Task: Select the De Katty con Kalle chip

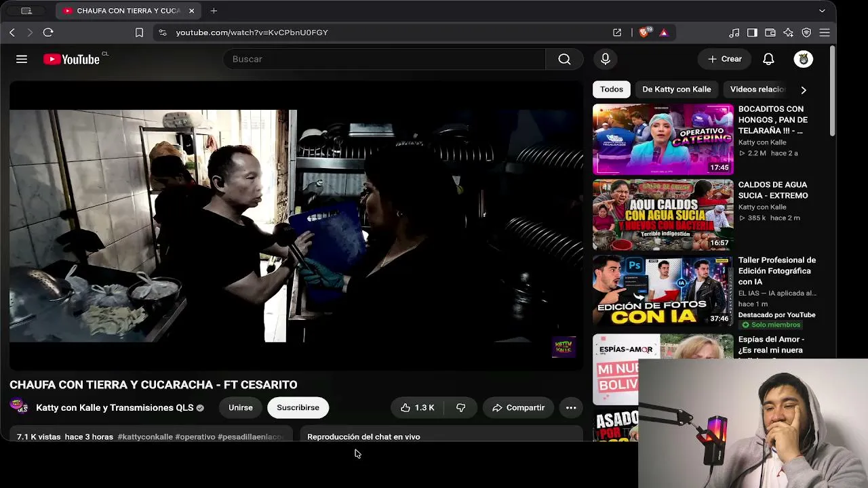Action: click(677, 89)
